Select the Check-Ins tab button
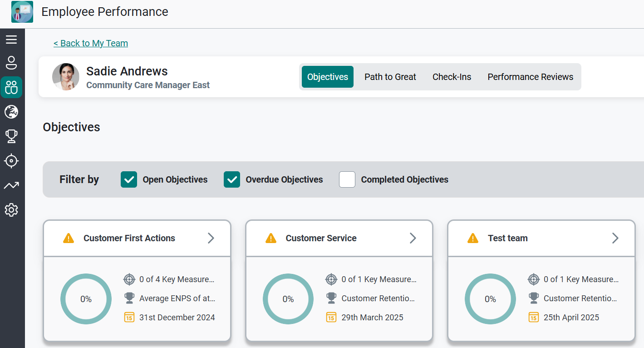The width and height of the screenshot is (644, 348). point(452,77)
